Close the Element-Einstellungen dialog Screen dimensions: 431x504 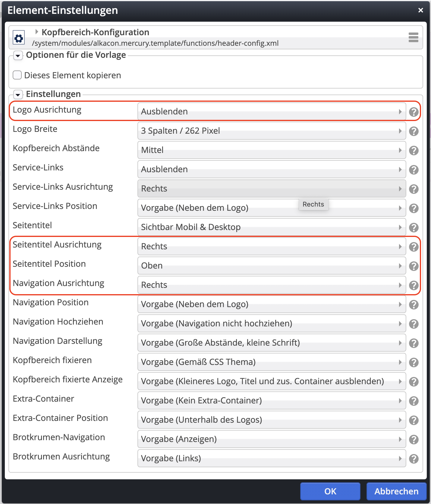coord(421,10)
